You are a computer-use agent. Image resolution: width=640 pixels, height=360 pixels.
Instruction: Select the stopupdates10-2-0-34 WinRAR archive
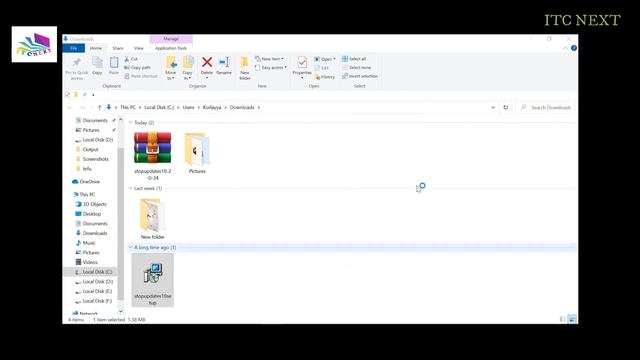pos(153,156)
